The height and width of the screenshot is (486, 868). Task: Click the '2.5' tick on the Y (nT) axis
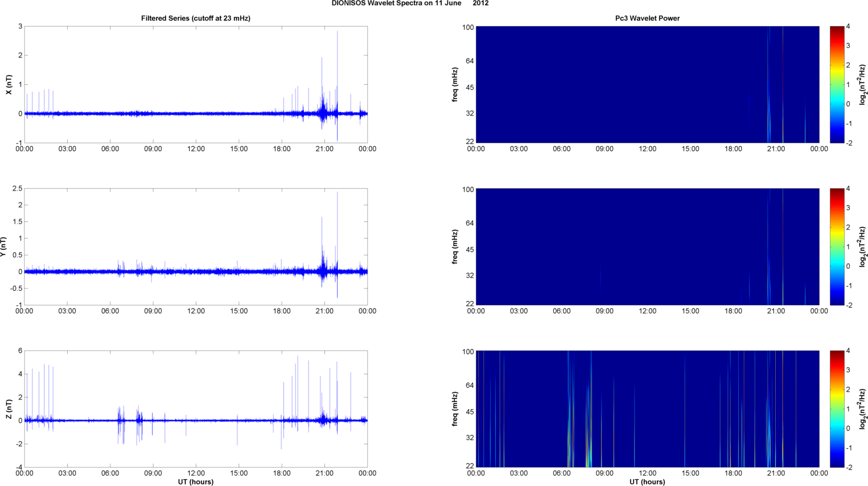18,189
